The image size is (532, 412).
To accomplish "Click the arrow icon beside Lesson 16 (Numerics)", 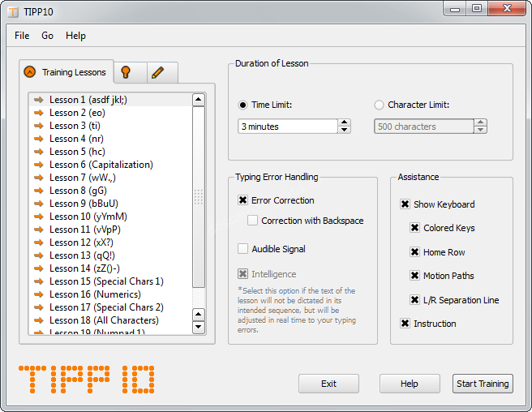I will pos(38,294).
